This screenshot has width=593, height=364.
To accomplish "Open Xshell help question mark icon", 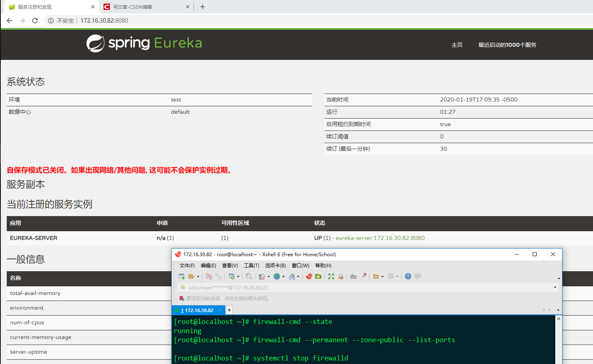I will (x=408, y=276).
